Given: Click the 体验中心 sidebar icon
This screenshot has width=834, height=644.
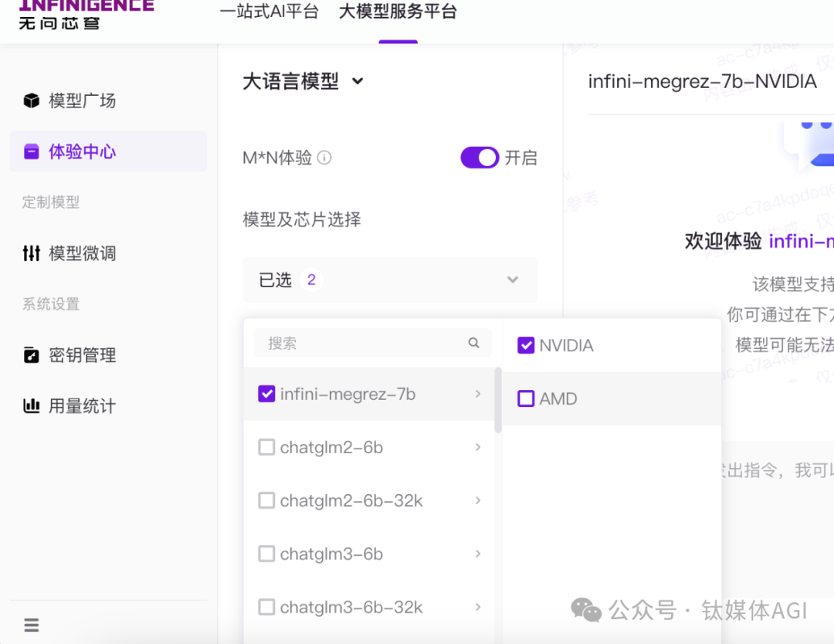Looking at the screenshot, I should [x=31, y=152].
